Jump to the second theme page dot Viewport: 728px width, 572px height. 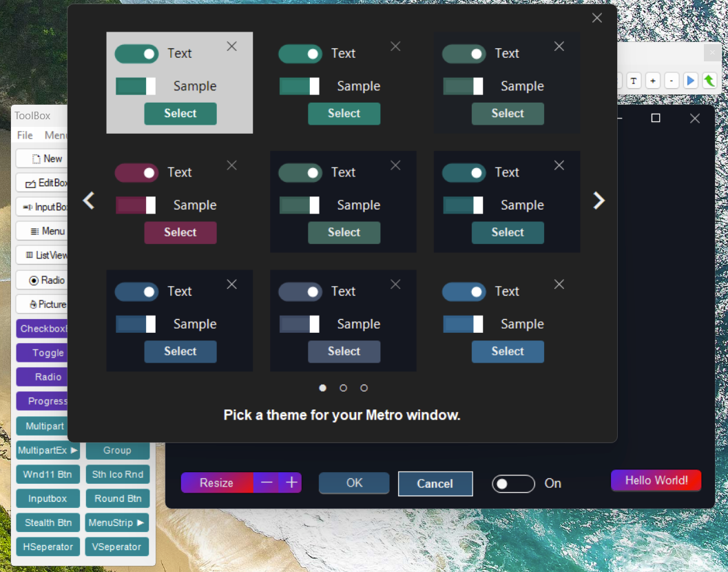point(343,388)
